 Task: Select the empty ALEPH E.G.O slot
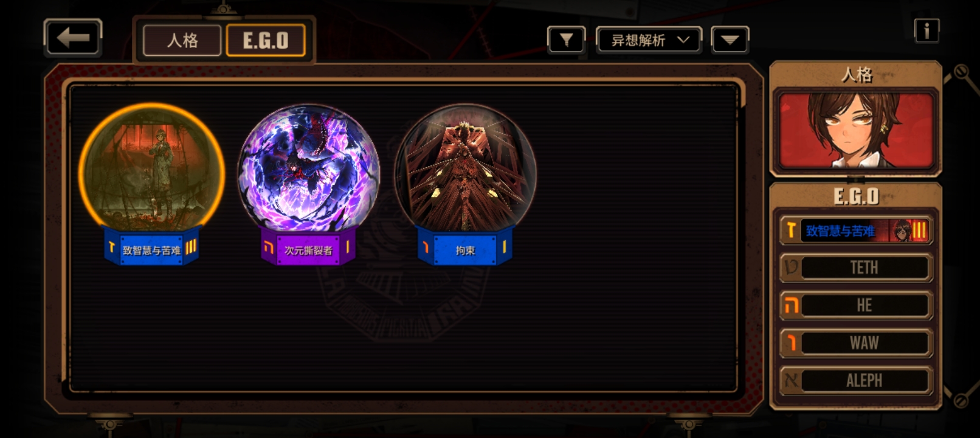point(856,381)
